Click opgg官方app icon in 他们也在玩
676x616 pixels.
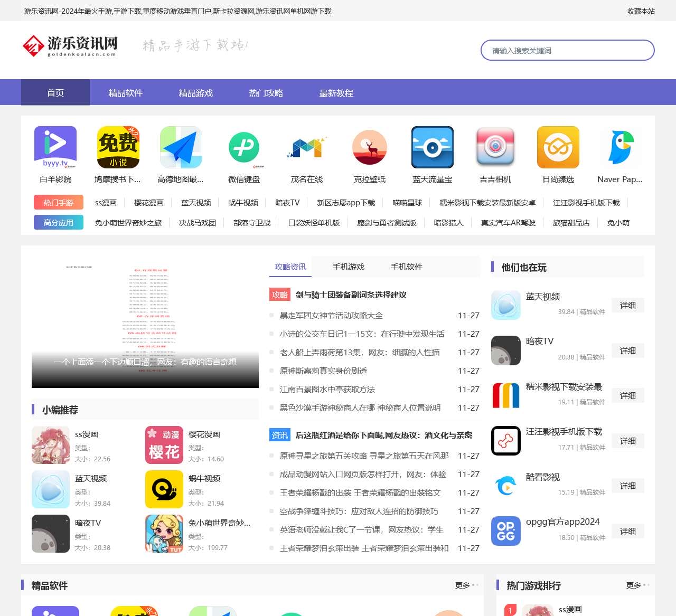tap(506, 531)
